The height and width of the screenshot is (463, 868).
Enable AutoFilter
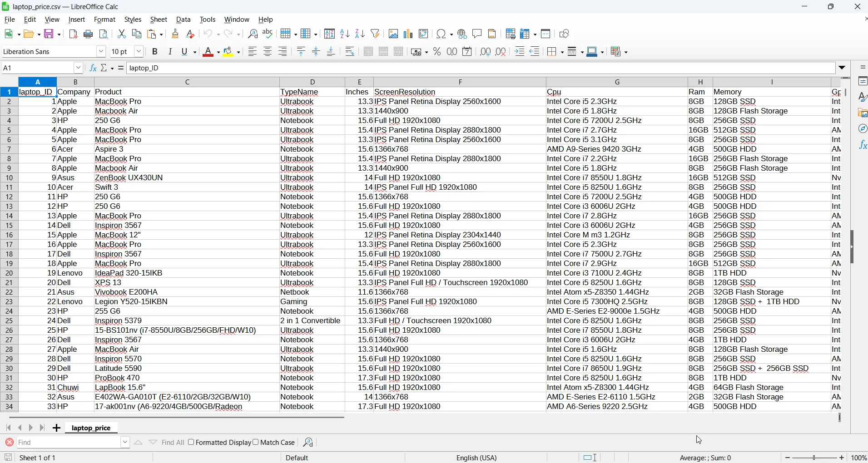376,34
